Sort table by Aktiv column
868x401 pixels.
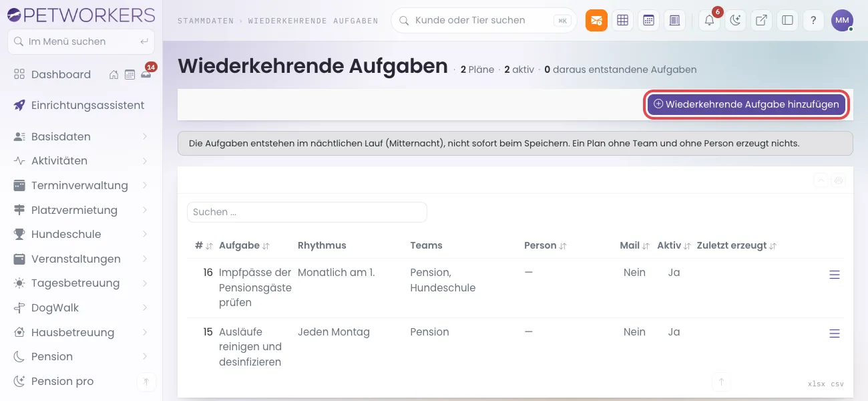pos(674,245)
